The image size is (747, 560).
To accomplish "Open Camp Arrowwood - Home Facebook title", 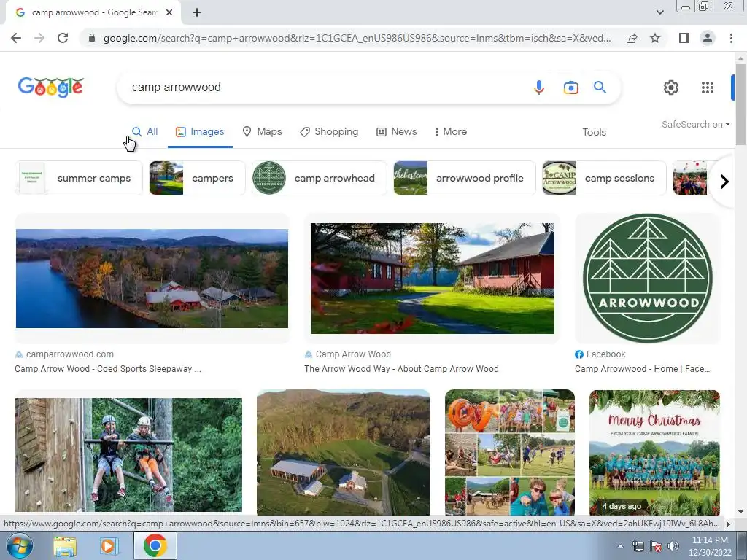I will tap(642, 369).
